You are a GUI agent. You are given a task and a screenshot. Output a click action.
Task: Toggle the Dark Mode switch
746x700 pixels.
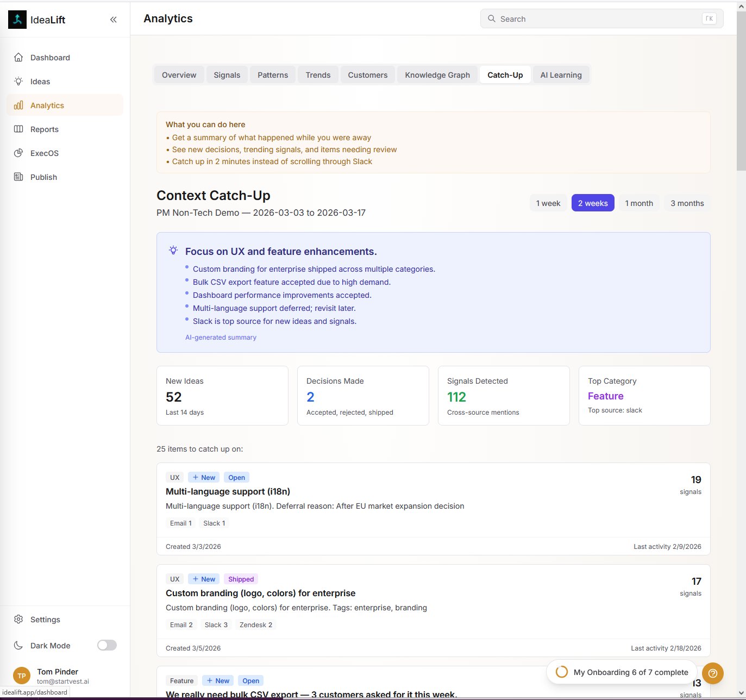(x=107, y=646)
